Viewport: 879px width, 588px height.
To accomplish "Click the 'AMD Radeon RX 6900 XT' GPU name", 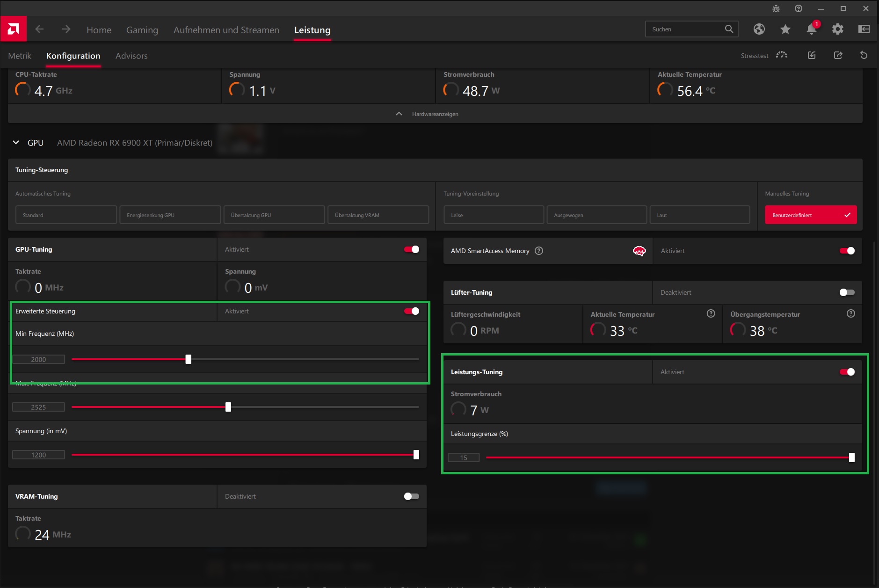I will 135,143.
